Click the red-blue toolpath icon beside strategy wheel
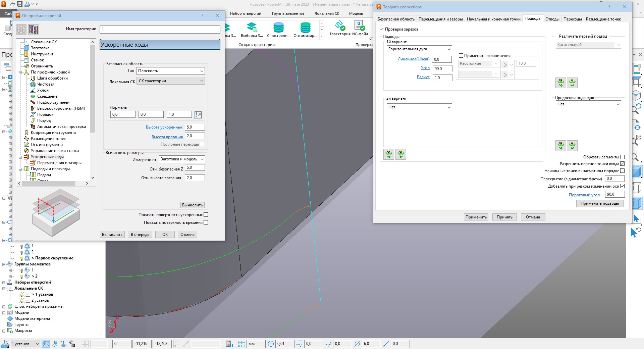 (x=34, y=30)
